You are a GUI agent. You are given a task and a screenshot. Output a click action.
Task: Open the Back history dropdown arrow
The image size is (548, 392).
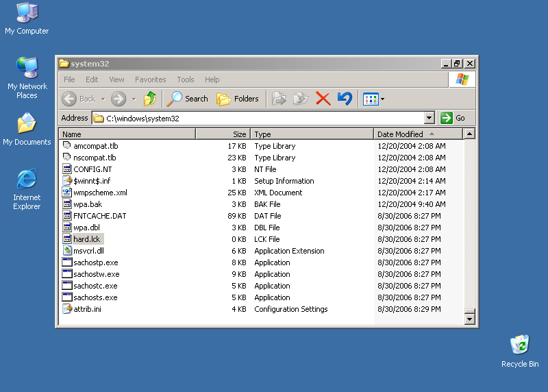[x=103, y=99]
